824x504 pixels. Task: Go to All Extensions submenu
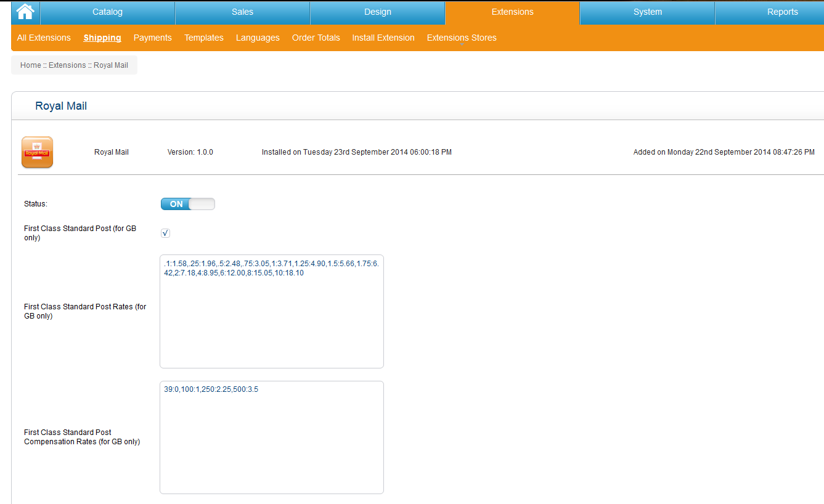point(44,38)
